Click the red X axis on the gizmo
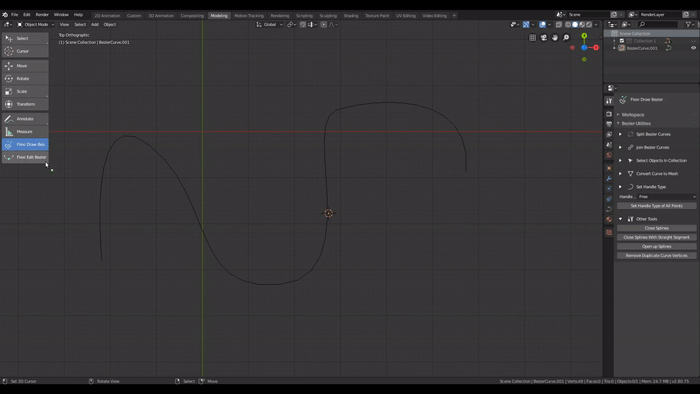The width and height of the screenshot is (700, 394). tap(596, 47)
